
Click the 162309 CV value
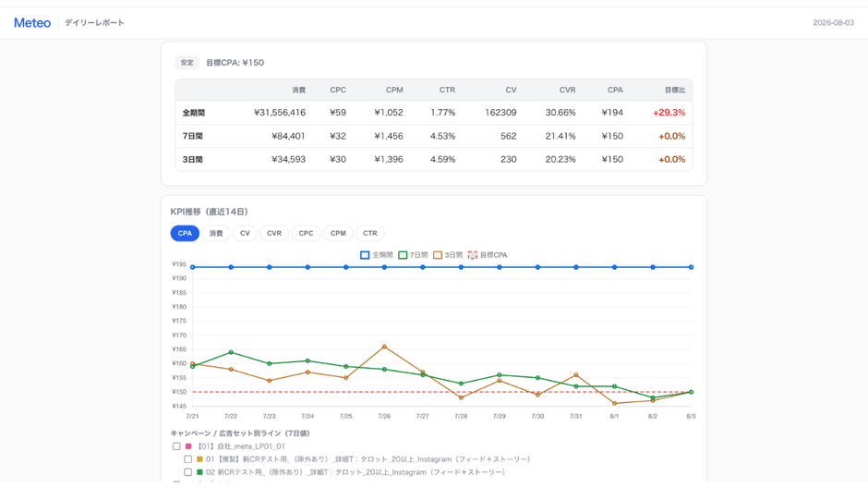coord(500,113)
